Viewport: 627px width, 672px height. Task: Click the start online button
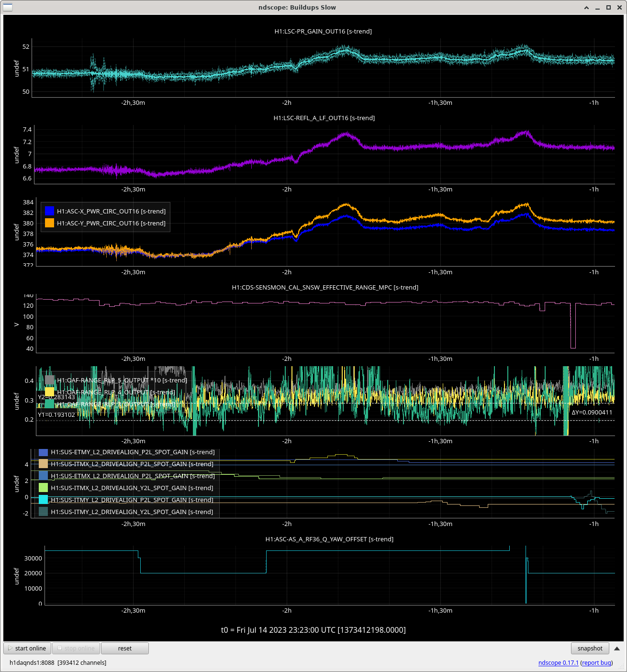[27, 648]
